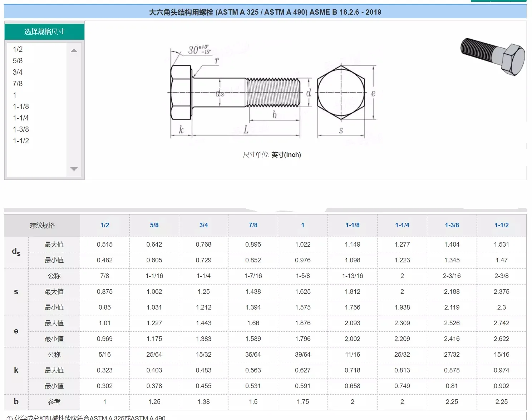Click cell value 0.902
This screenshot has width=532, height=420.
click(502, 386)
